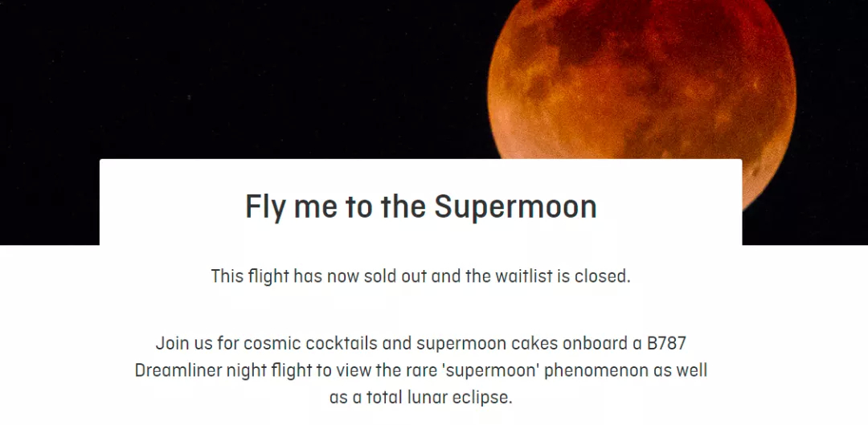Click the "cosmic cocktails" phrase

310,343
